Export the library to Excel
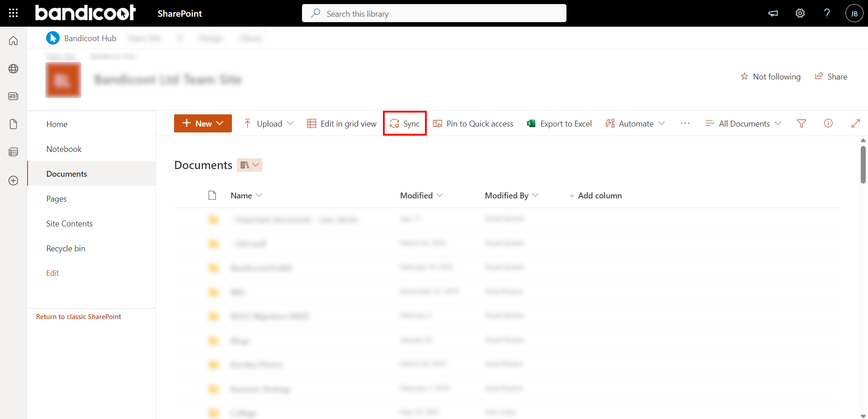 click(559, 123)
